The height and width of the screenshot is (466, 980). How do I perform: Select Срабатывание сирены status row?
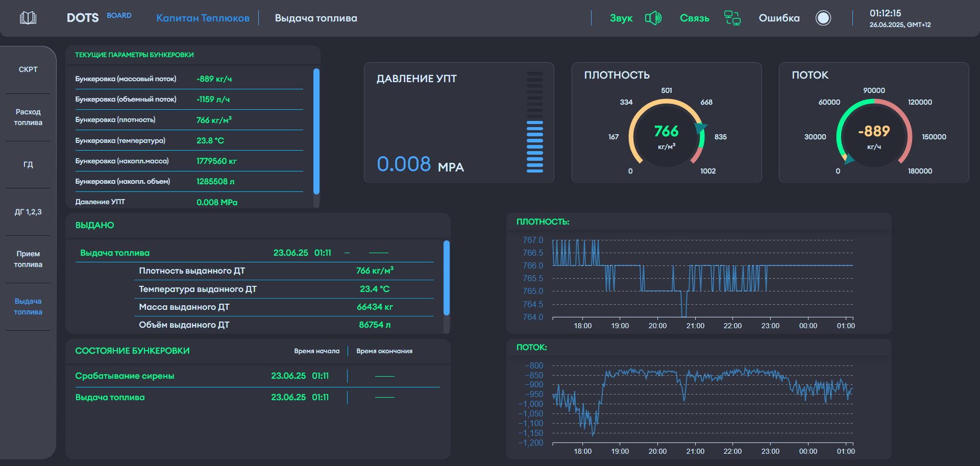tap(125, 376)
